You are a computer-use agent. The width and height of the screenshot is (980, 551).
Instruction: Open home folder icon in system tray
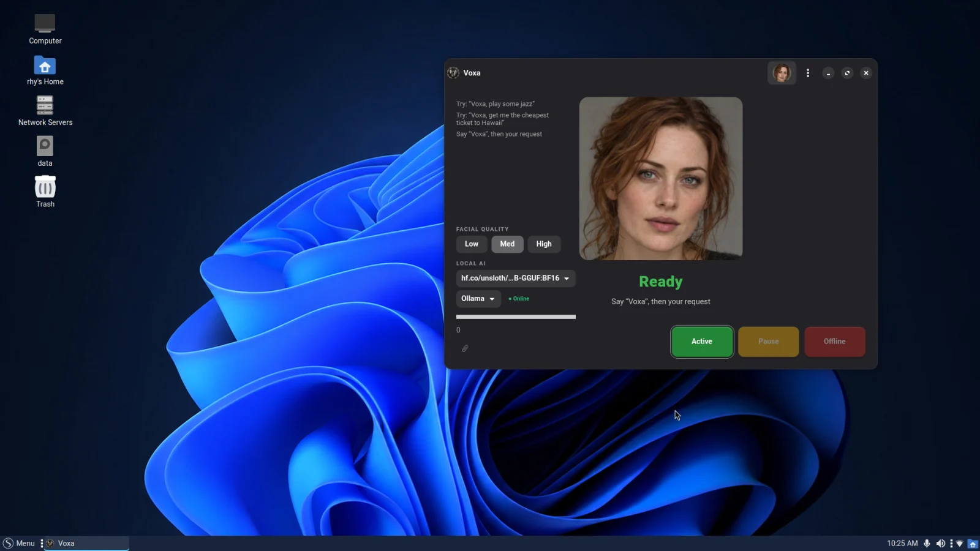click(x=973, y=543)
